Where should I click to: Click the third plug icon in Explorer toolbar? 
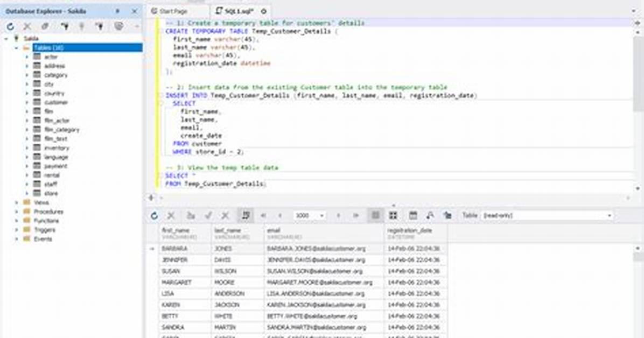click(x=99, y=27)
